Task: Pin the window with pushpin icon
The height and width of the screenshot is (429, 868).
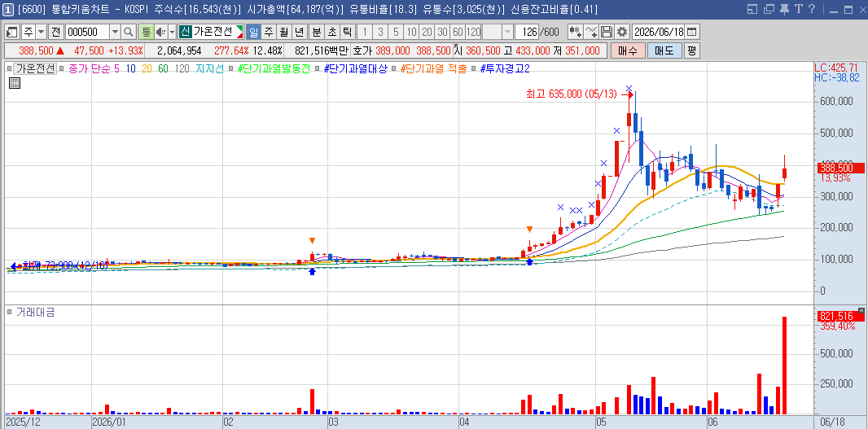Action: pos(784,9)
